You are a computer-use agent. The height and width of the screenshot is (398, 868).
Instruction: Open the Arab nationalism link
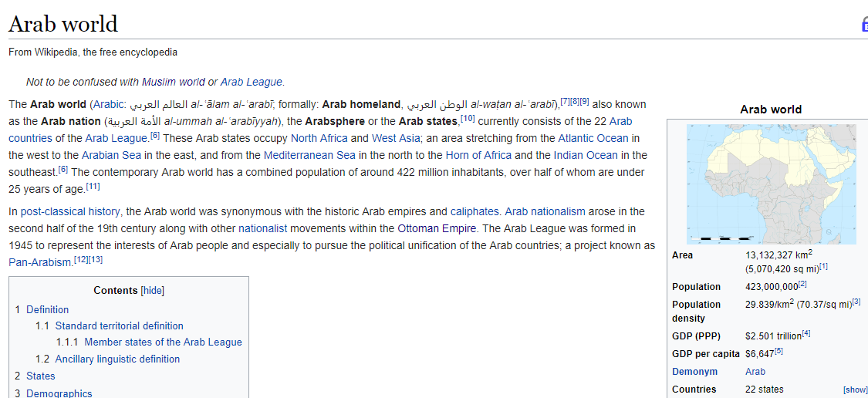545,211
